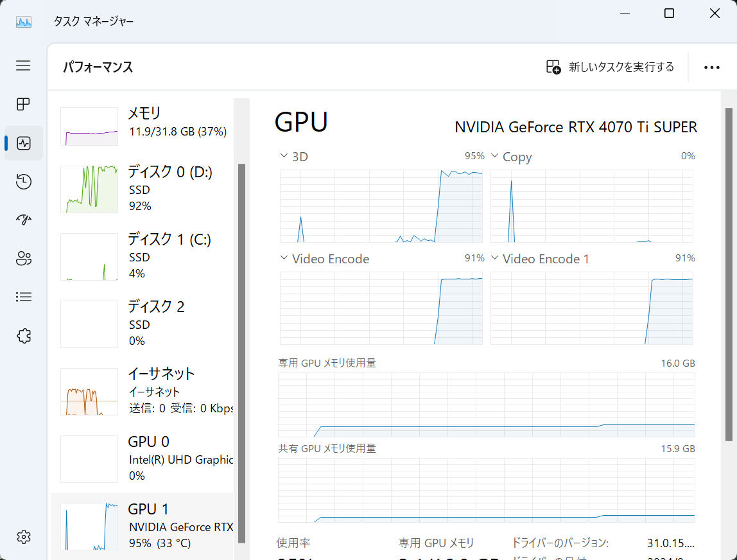Viewport: 737px width, 560px height.
Task: Select GPU 0 Intel UHD Graphics
Action: click(143, 459)
